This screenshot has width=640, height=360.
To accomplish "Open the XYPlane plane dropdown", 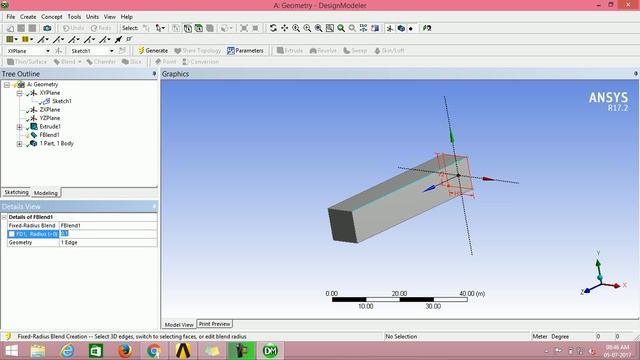I will [x=47, y=51].
